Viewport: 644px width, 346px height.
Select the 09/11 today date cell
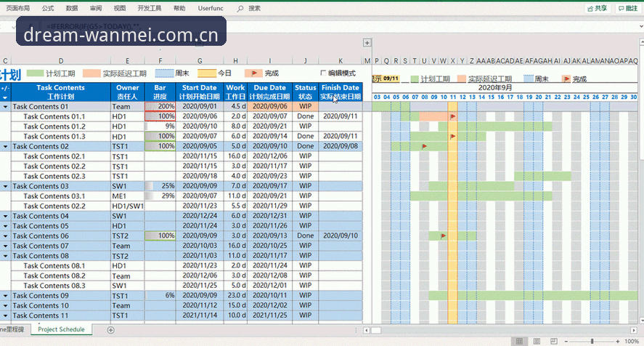pyautogui.click(x=391, y=79)
